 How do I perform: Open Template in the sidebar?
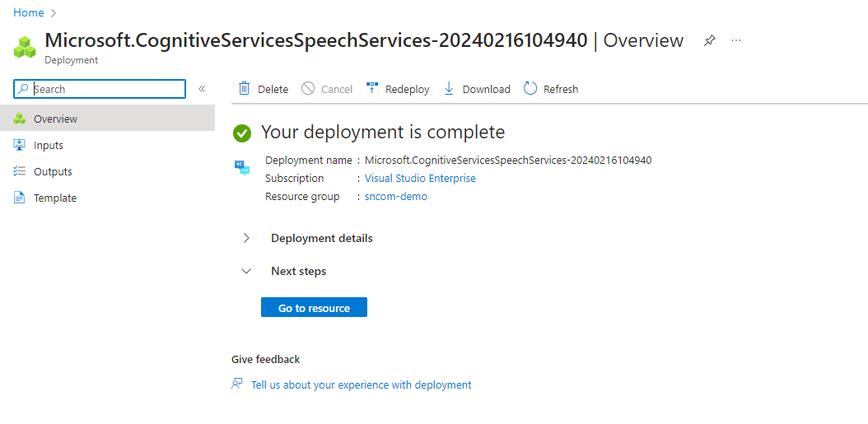point(107,198)
